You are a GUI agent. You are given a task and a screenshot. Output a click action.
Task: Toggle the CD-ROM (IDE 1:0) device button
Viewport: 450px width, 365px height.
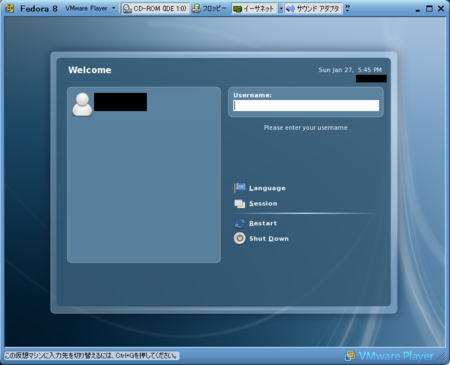click(155, 9)
